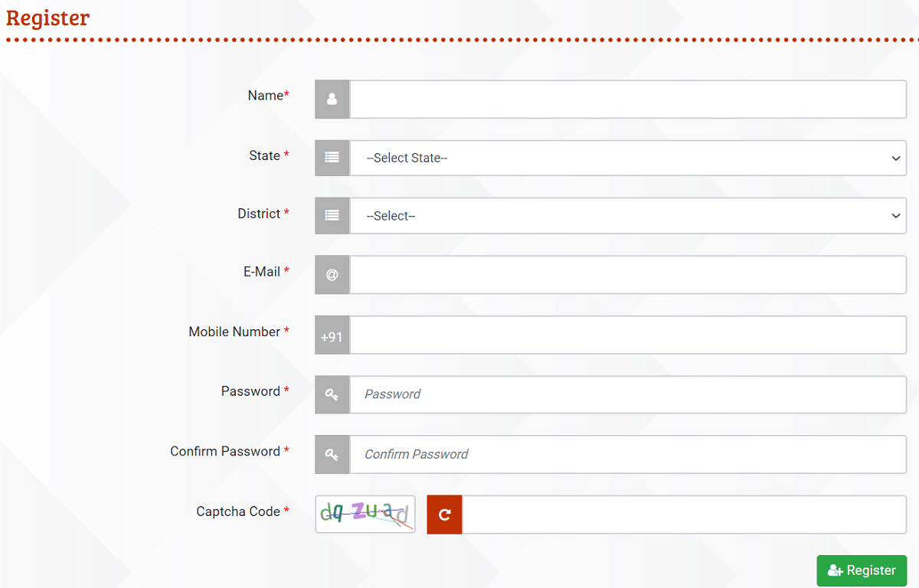Click the list icon beside District dropdown
The image size is (919, 588).
(x=332, y=216)
